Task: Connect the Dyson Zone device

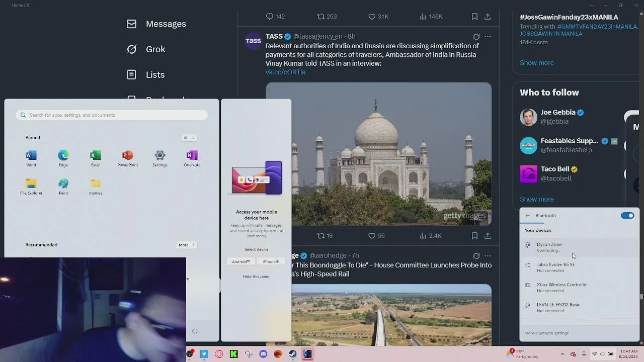Action: 579,247
